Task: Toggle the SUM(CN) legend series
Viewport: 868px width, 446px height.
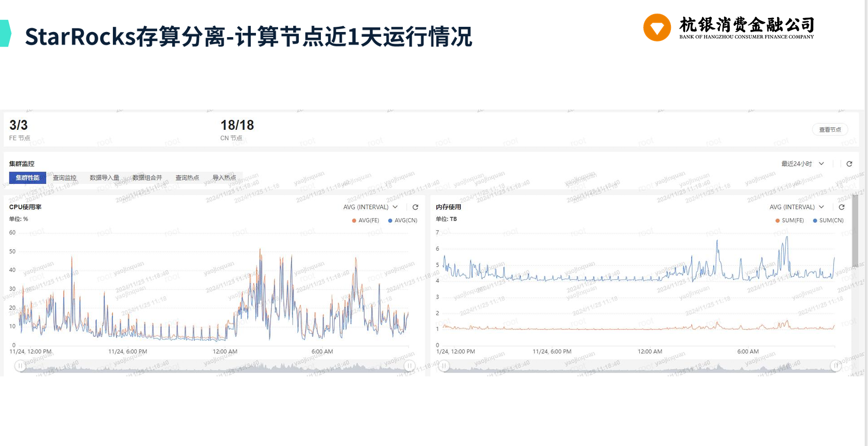Action: coord(828,220)
